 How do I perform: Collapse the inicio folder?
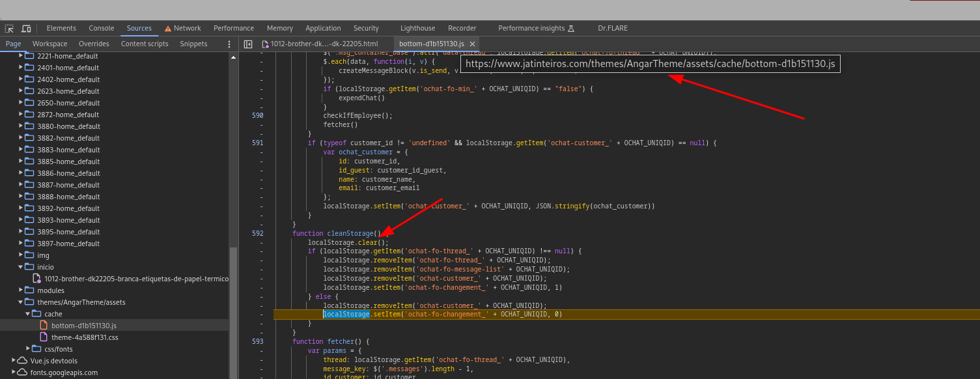(x=21, y=267)
